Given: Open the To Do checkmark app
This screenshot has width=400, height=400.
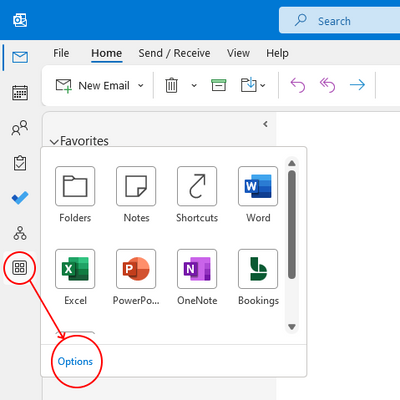Looking at the screenshot, I should [20, 198].
